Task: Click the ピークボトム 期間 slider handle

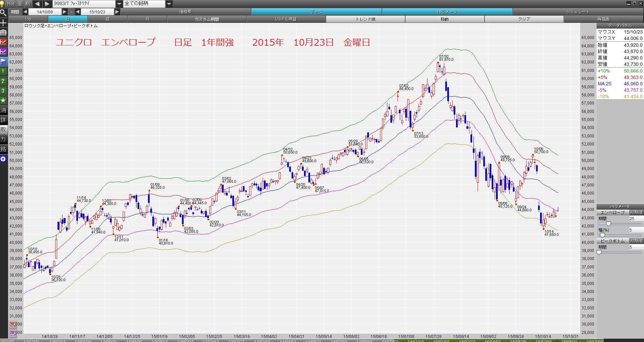Action: pos(599,252)
